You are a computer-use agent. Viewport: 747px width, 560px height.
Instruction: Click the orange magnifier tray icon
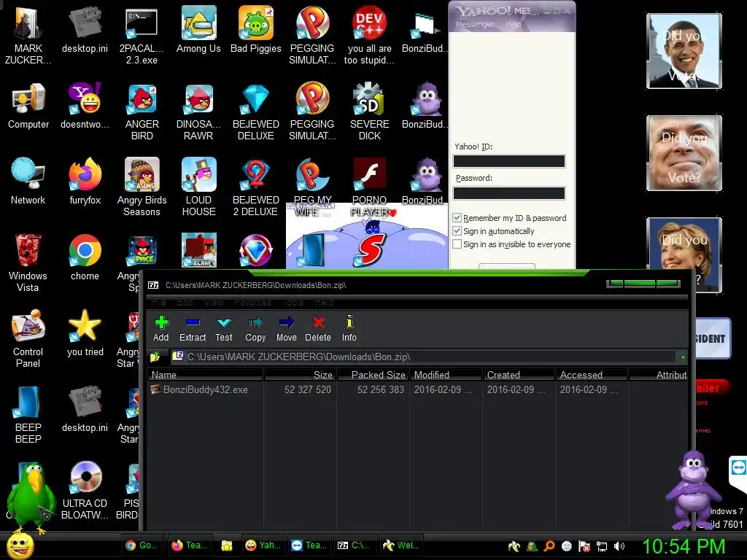point(549,546)
